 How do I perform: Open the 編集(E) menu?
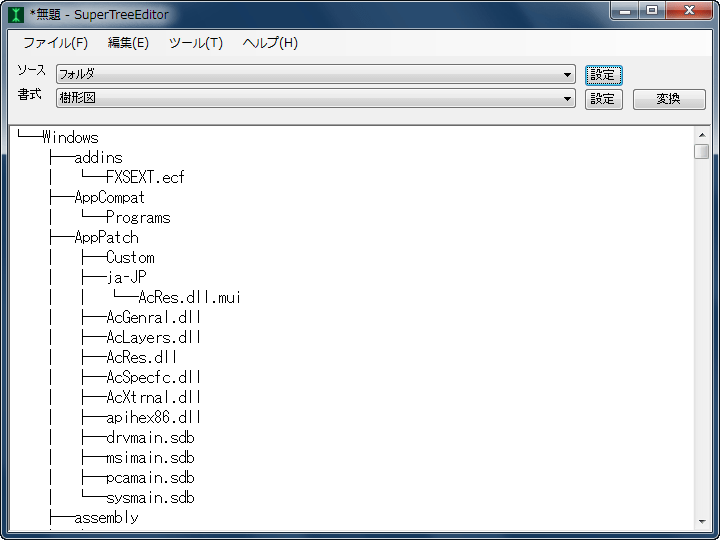coord(128,43)
